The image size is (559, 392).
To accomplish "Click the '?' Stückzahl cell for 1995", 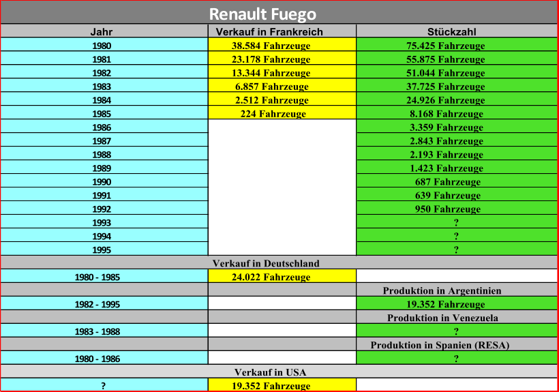I will click(x=457, y=248).
